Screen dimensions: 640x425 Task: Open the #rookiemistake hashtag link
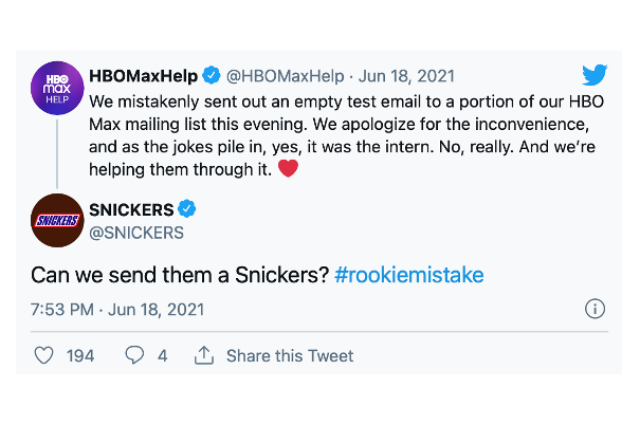(409, 275)
